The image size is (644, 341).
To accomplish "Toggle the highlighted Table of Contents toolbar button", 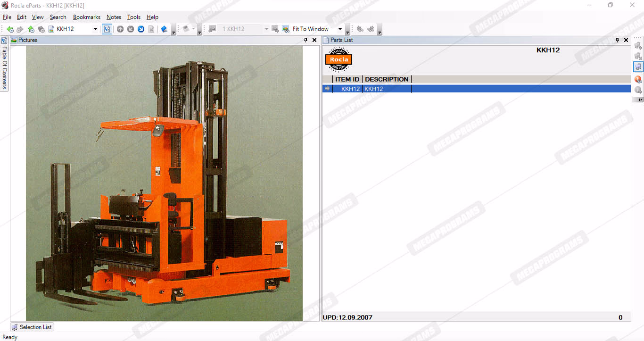I will (x=107, y=29).
